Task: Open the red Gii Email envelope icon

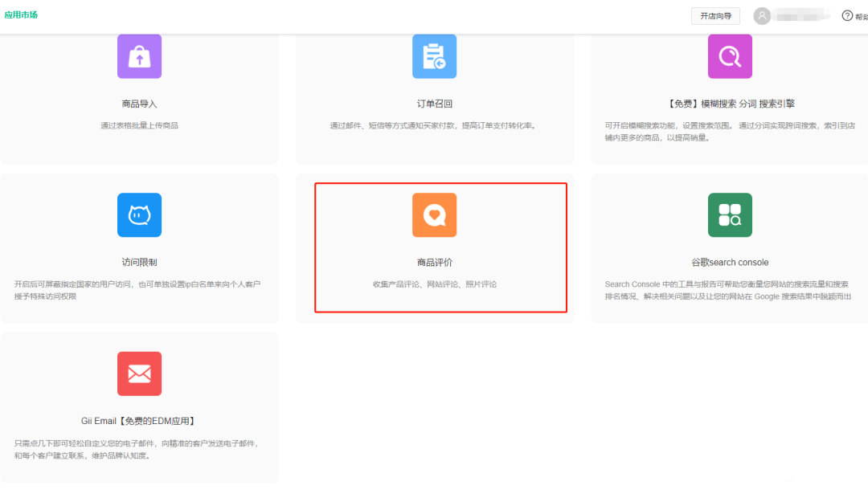Action: point(139,373)
